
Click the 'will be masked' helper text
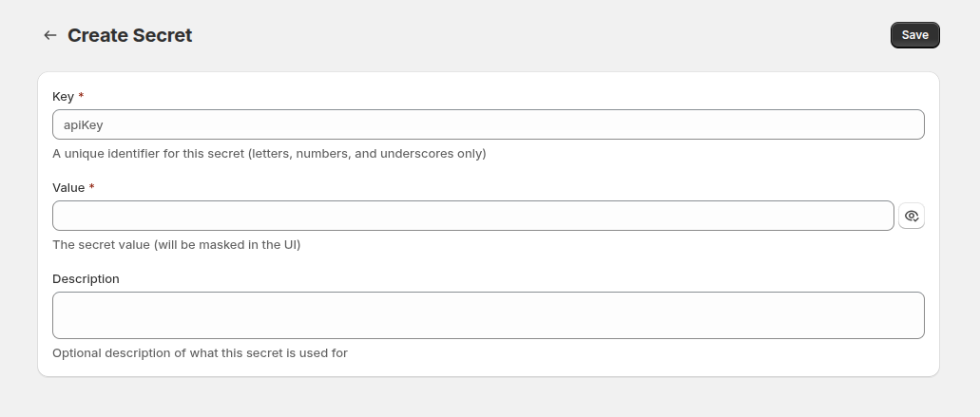point(176,244)
